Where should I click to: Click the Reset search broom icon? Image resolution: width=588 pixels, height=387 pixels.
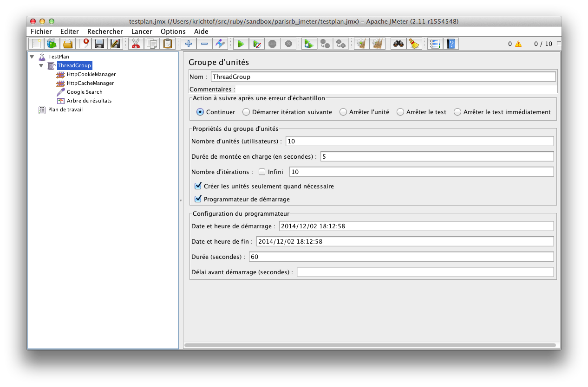(x=414, y=44)
